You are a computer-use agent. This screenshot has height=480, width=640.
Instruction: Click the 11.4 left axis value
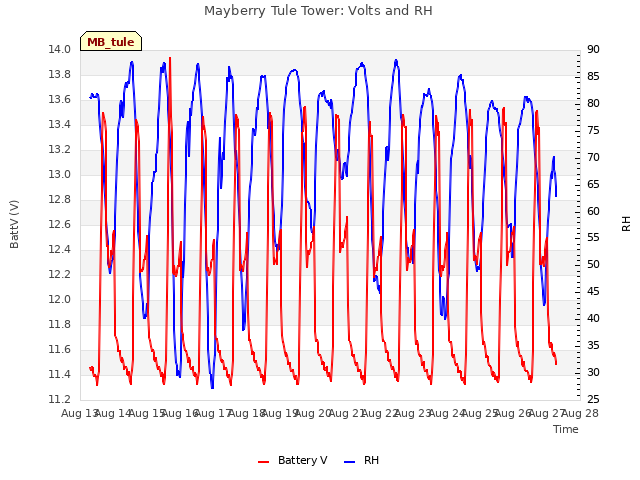59,374
